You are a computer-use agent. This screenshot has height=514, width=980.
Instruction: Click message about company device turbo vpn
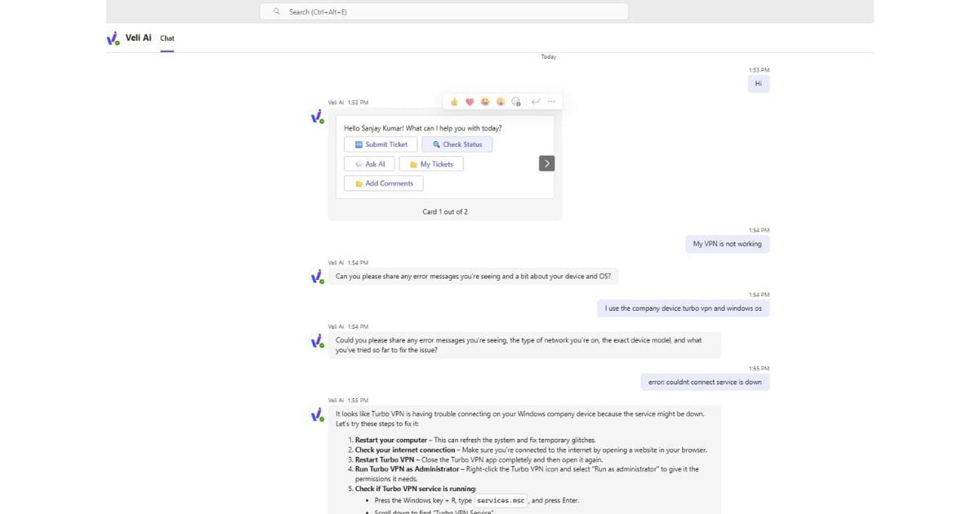[684, 308]
